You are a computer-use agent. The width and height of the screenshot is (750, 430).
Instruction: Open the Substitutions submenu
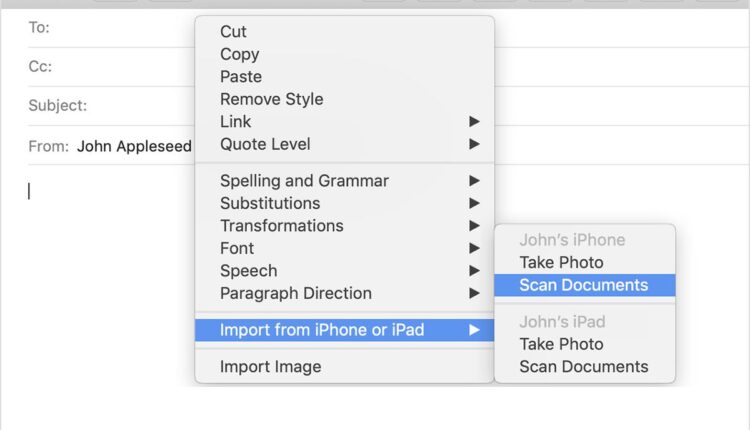[x=270, y=203]
